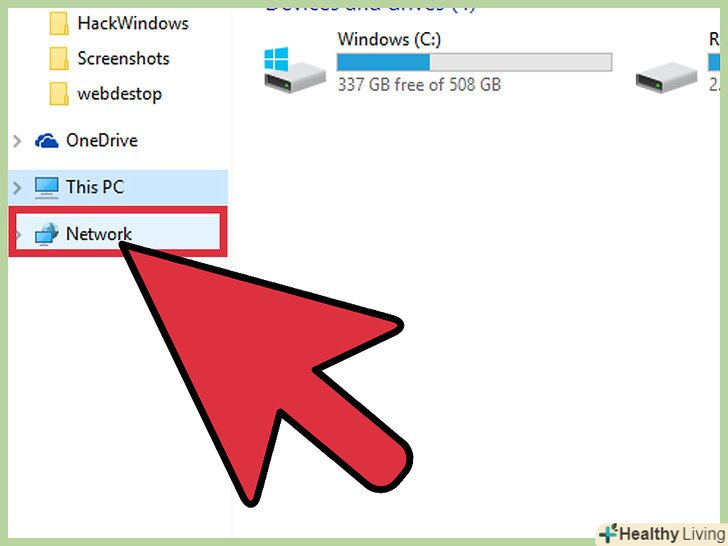Image resolution: width=728 pixels, height=546 pixels.
Task: Open the HackWindows folder icon
Action: (x=58, y=23)
